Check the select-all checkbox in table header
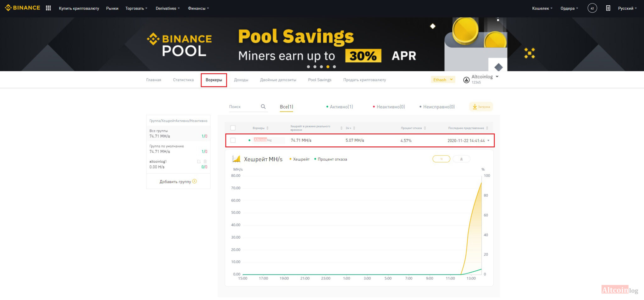 (x=233, y=128)
